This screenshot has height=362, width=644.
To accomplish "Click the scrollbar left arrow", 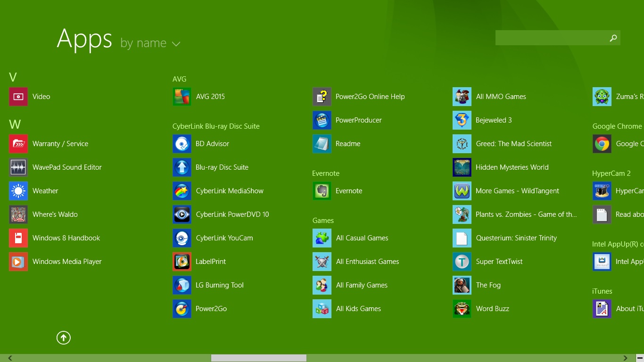I will pyautogui.click(x=10, y=358).
